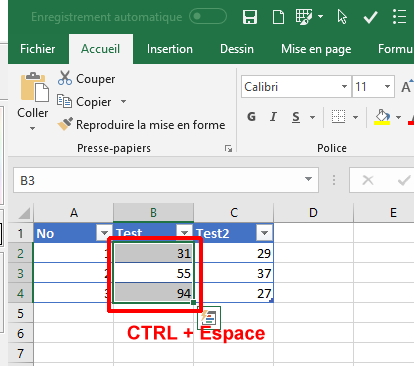Open the No column filter dropdown
Screen dimensions: 414x366
(x=104, y=233)
